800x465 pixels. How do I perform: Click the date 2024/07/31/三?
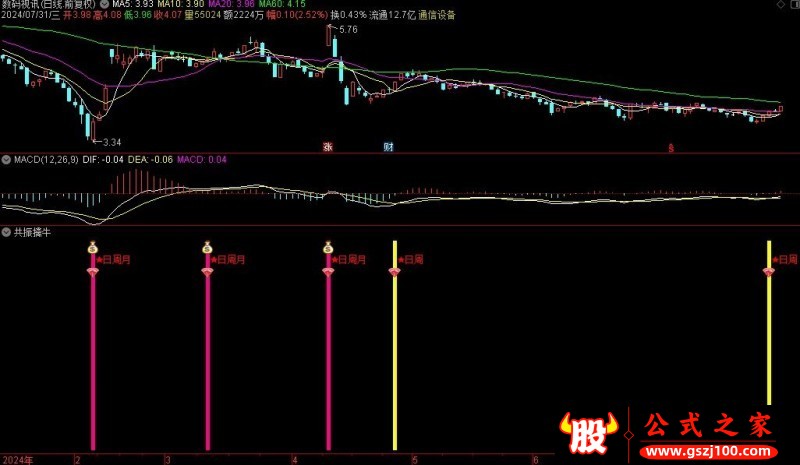(31, 15)
